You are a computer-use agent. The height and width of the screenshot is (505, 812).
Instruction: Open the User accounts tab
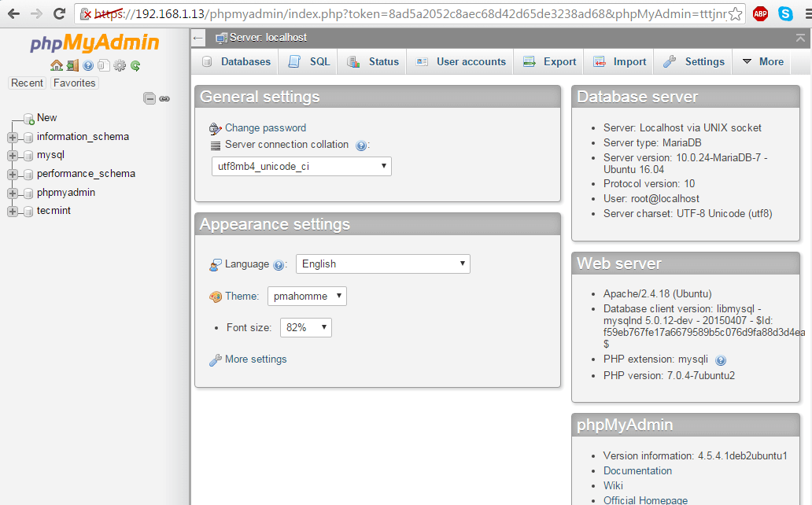461,61
